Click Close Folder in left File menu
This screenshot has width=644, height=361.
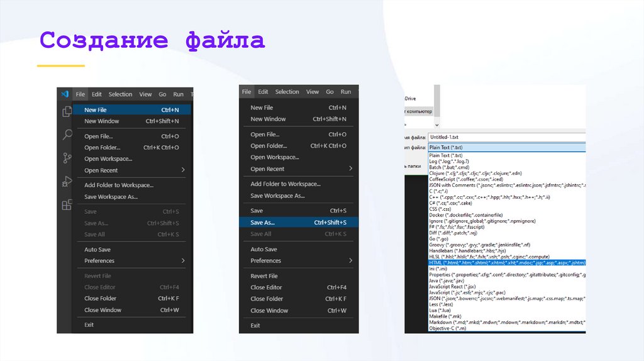coord(132,299)
